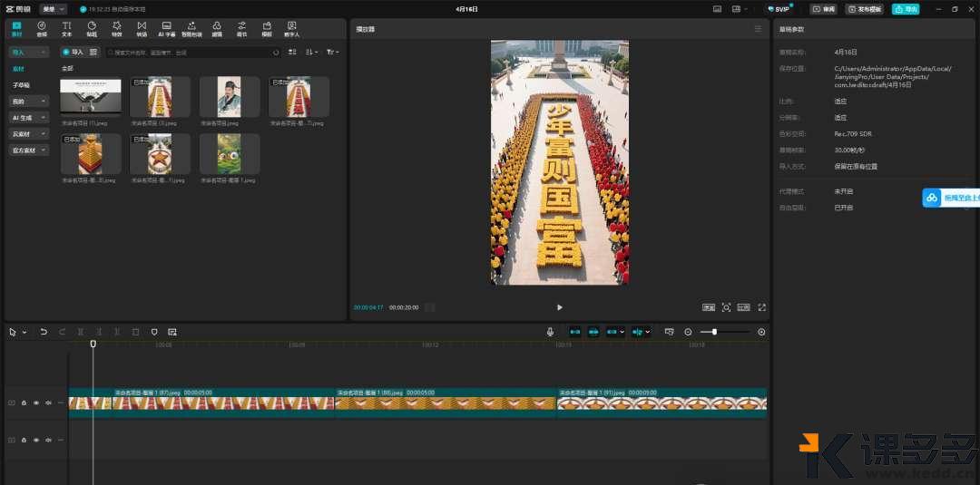
Task: Toggle visibility eye on main video track
Action: click(36, 403)
